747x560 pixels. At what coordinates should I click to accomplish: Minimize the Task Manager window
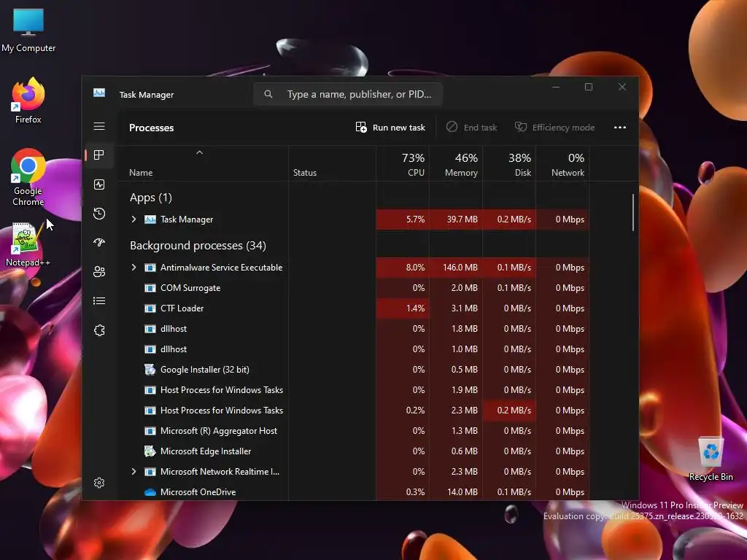click(555, 87)
